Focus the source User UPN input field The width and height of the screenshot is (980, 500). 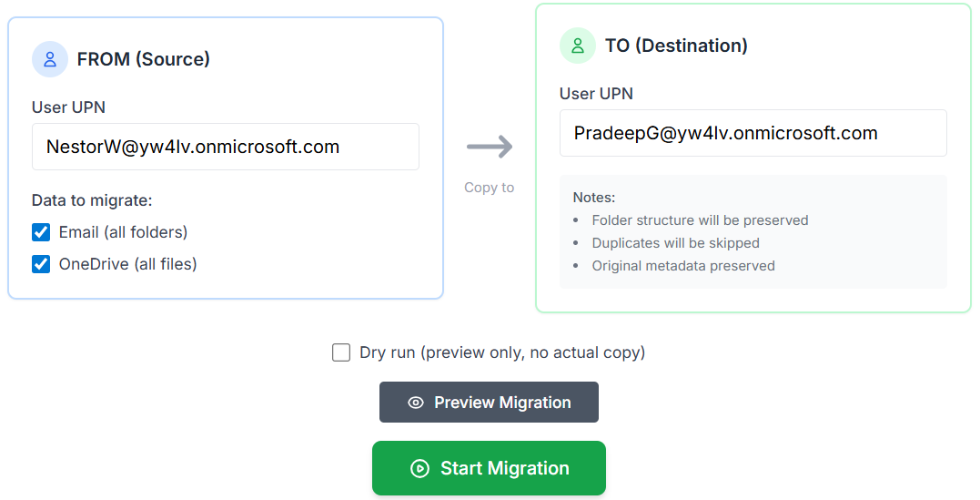point(225,147)
